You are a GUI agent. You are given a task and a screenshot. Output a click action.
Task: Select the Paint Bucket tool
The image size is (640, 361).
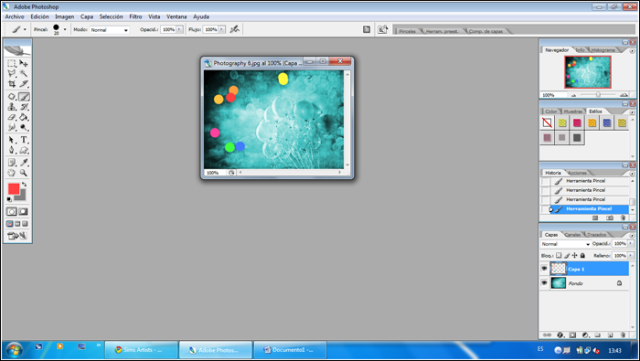click(24, 118)
